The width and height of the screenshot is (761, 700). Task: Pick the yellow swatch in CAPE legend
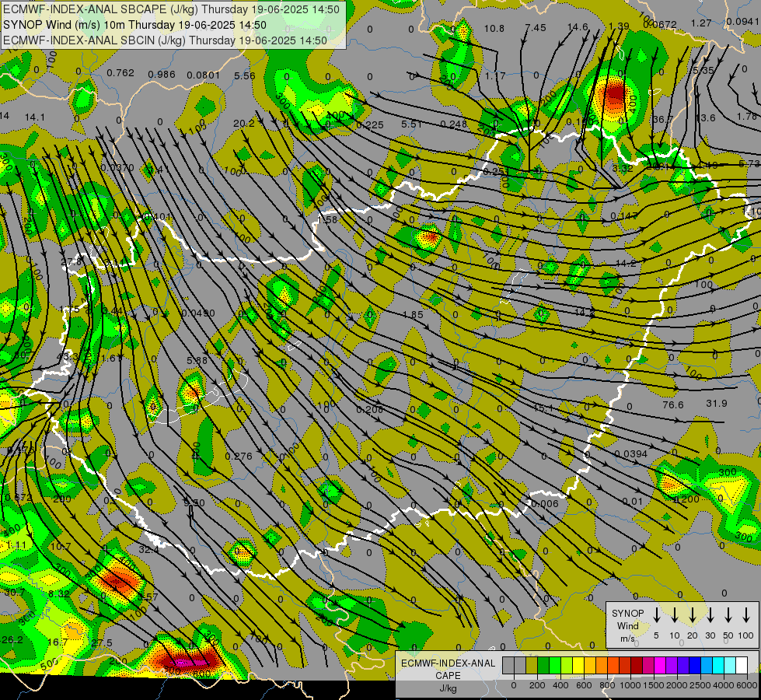pyautogui.click(x=578, y=665)
